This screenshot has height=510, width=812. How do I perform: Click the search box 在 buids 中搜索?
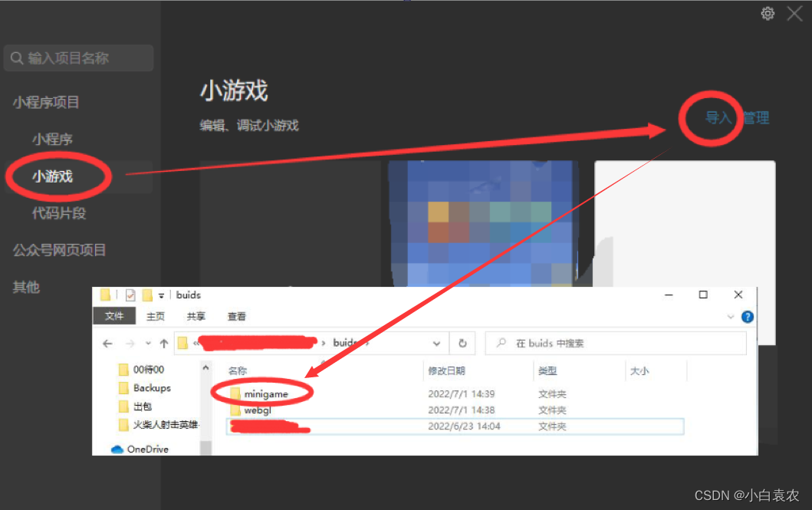tap(616, 344)
